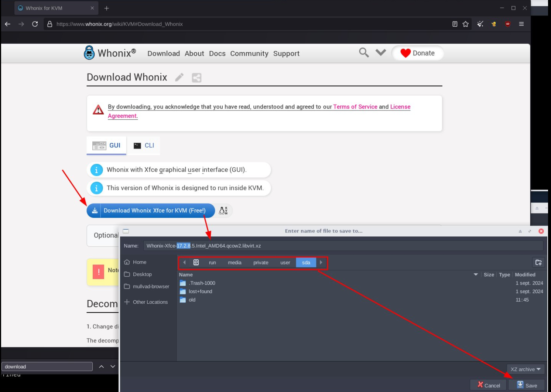Image resolution: width=551 pixels, height=392 pixels.
Task: Open the browser hamburger menu
Action: 521,24
